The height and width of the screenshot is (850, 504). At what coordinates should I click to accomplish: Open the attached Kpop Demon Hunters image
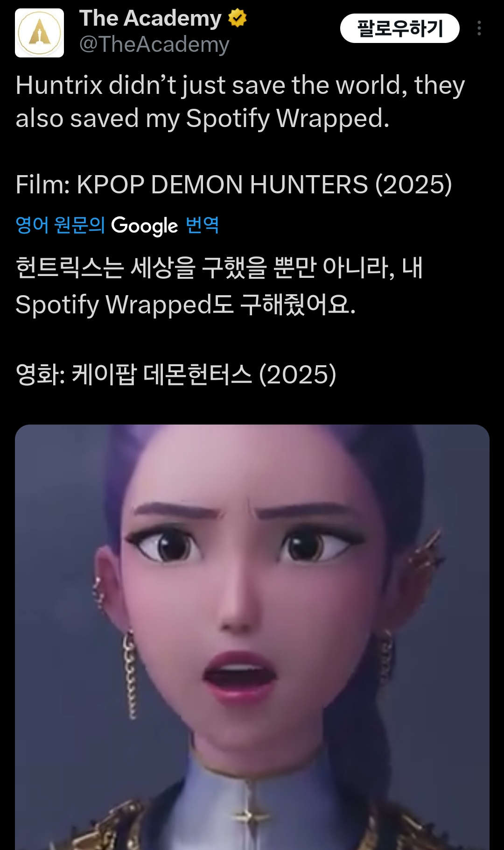[x=252, y=637]
